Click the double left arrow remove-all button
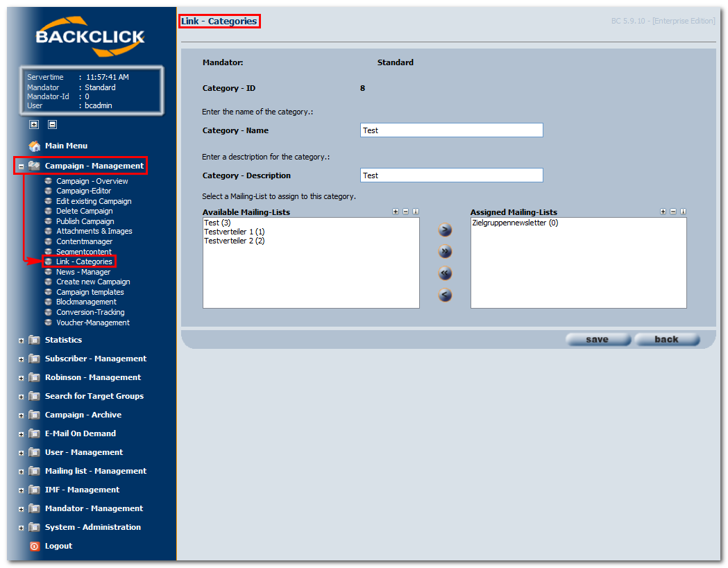 pyautogui.click(x=446, y=273)
